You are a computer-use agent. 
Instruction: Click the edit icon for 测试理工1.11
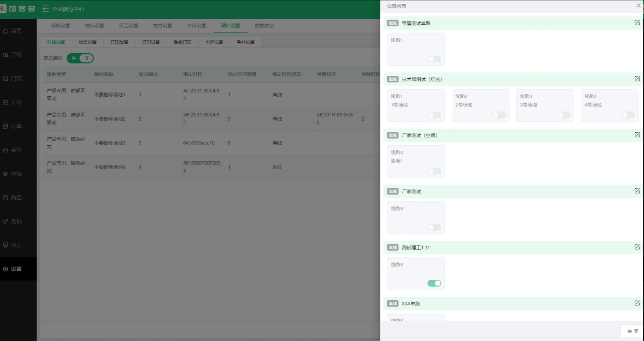[637, 247]
